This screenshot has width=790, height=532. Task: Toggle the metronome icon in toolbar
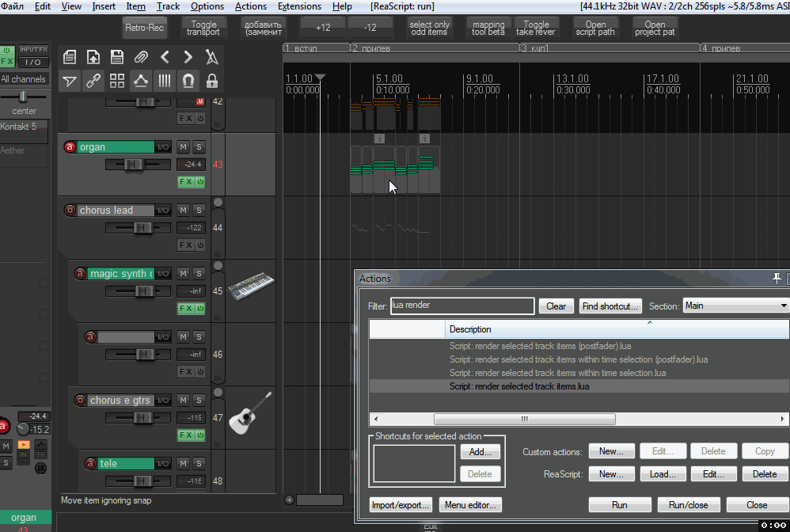(211, 57)
